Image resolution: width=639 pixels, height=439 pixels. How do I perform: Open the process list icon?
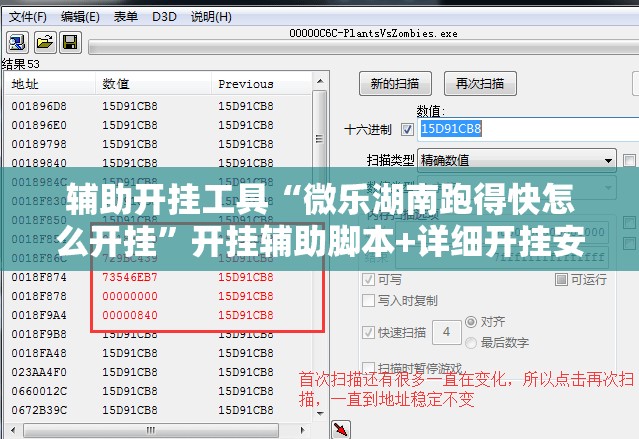[17, 42]
